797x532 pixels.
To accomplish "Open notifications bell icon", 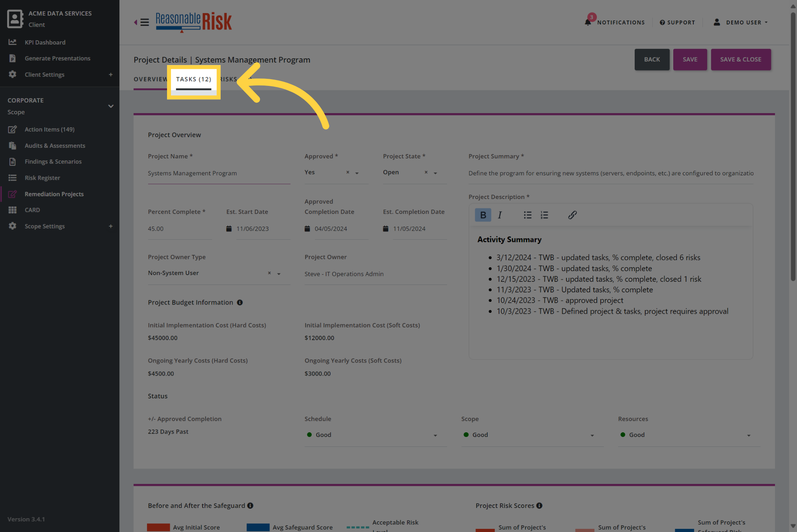I will pos(588,22).
